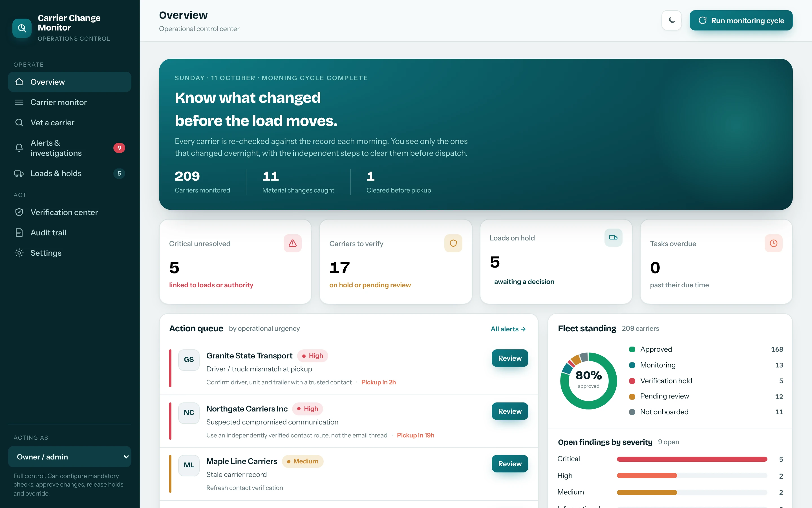Click the NC carrier avatar
This screenshot has height=508, width=812.
point(189,413)
